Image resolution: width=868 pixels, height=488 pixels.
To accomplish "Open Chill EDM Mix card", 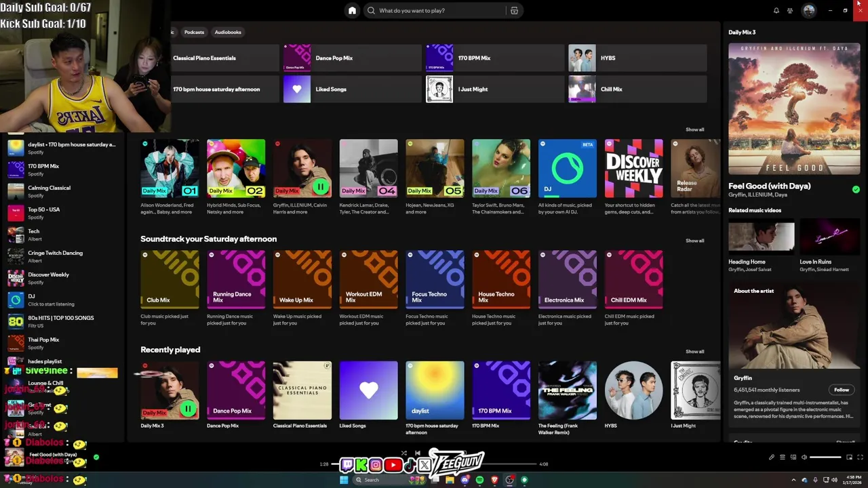I will pos(634,288).
